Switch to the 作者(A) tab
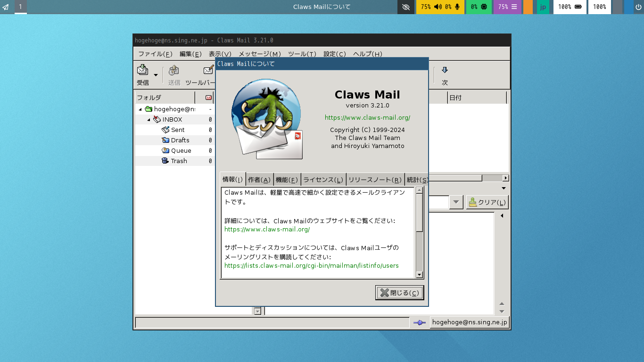This screenshot has width=644, height=362. click(x=259, y=180)
